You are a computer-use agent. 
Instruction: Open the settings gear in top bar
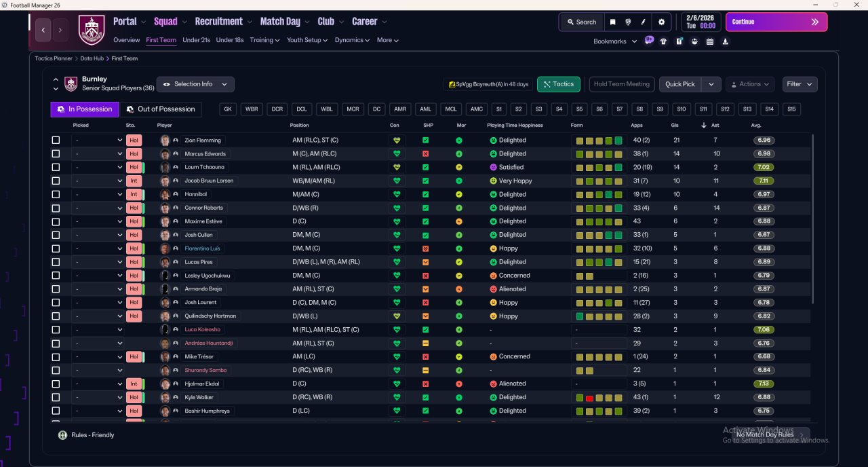pos(662,22)
